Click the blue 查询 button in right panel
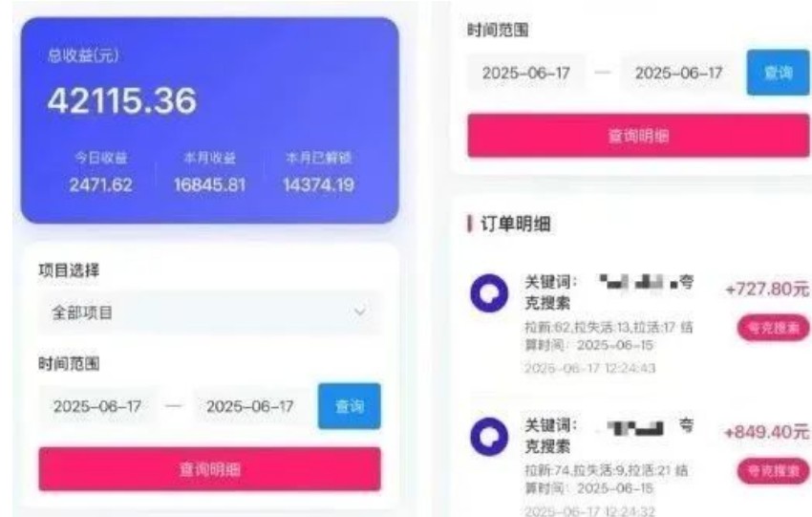This screenshot has height=517, width=812. (778, 73)
